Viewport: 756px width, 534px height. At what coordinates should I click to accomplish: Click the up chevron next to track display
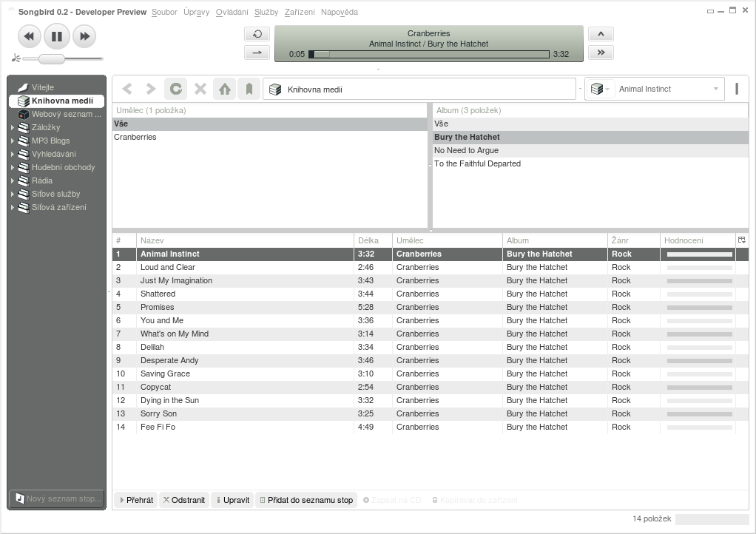(x=601, y=34)
